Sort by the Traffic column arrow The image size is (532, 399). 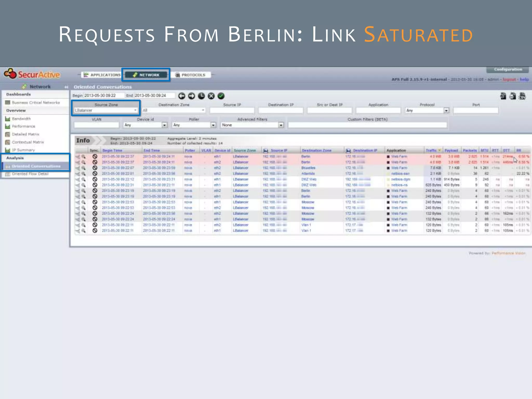click(x=440, y=150)
